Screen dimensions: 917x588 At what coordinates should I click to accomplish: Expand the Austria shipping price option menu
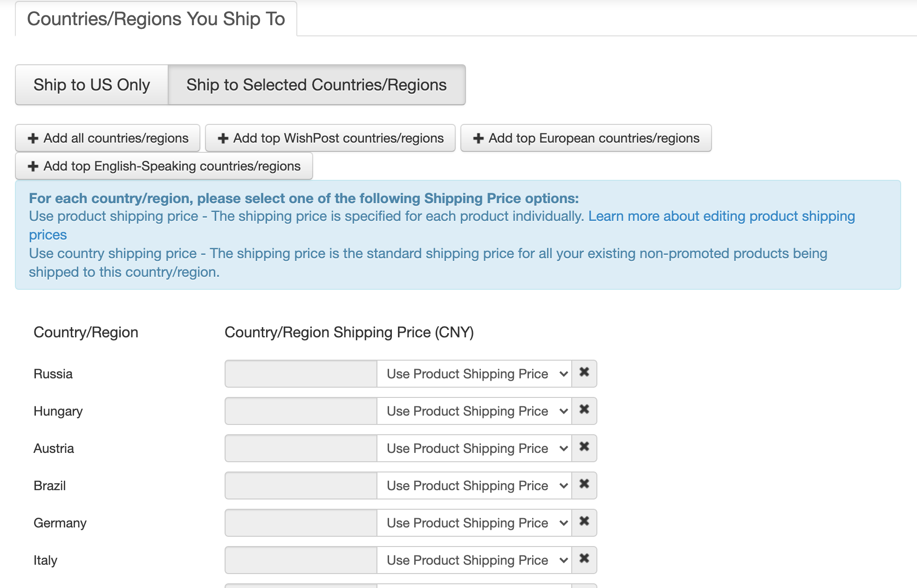pyautogui.click(x=474, y=448)
